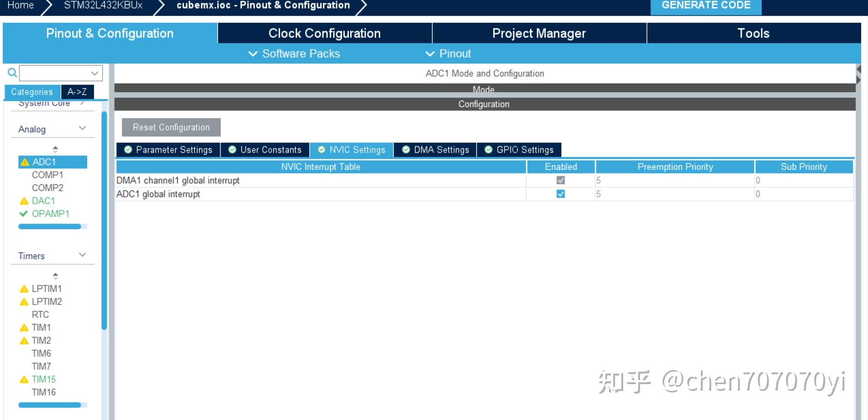Switch to Clock Configuration tab
Screen dimensions: 868x420
click(x=324, y=33)
